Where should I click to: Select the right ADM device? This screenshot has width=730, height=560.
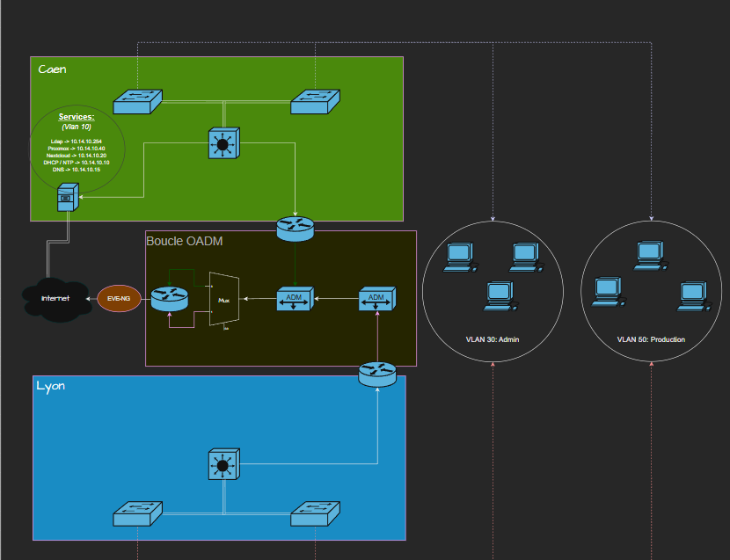click(x=376, y=299)
